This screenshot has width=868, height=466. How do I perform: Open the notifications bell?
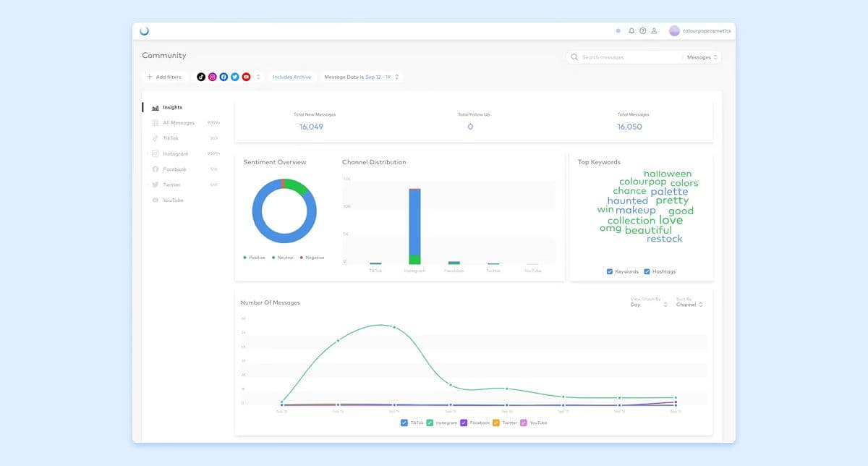[x=631, y=31]
